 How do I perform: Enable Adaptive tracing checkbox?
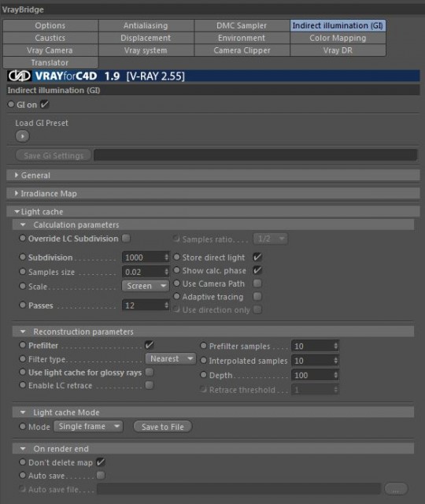(x=257, y=296)
